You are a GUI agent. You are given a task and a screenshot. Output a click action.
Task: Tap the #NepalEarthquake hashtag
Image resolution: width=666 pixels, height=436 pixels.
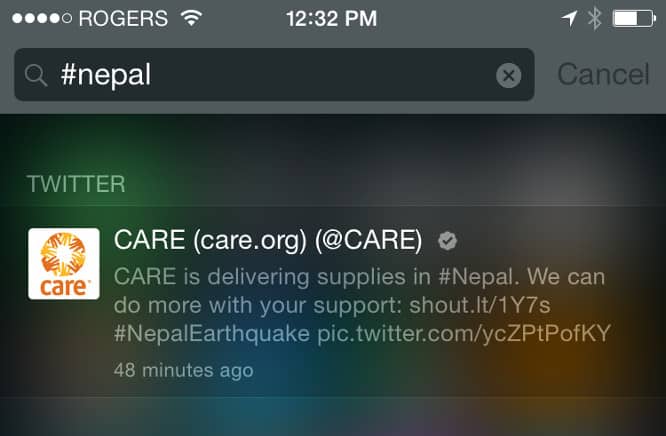(212, 334)
